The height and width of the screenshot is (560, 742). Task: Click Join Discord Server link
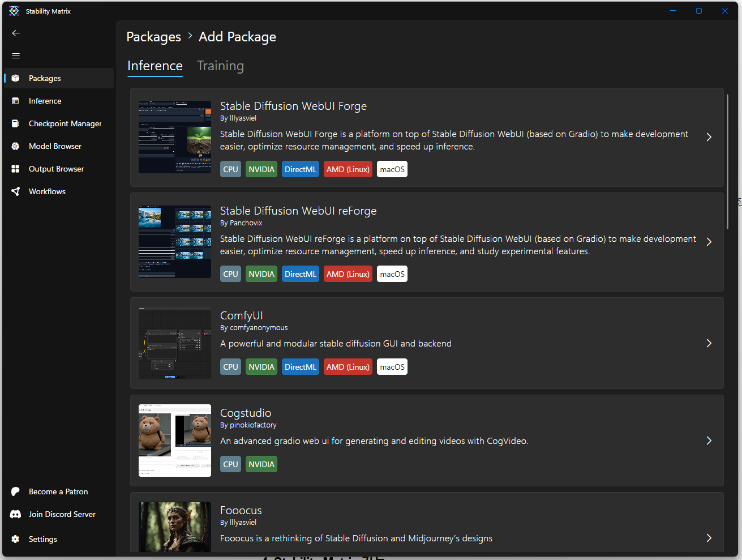click(59, 514)
